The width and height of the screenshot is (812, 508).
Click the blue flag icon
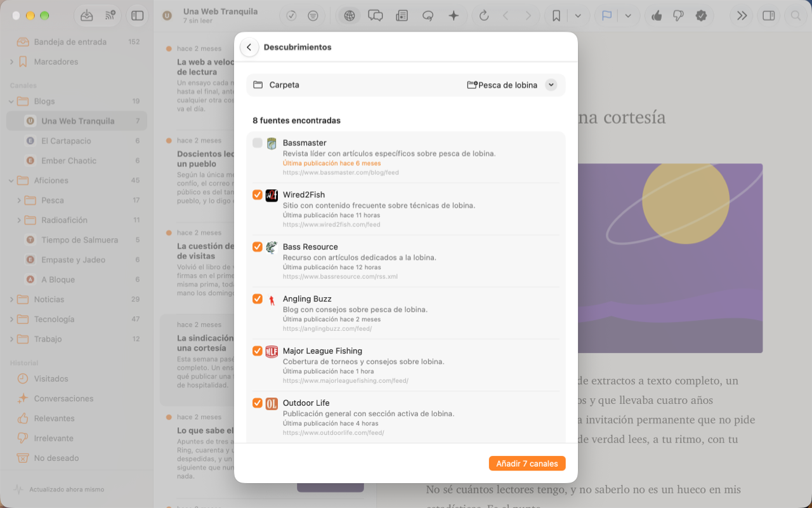point(606,16)
